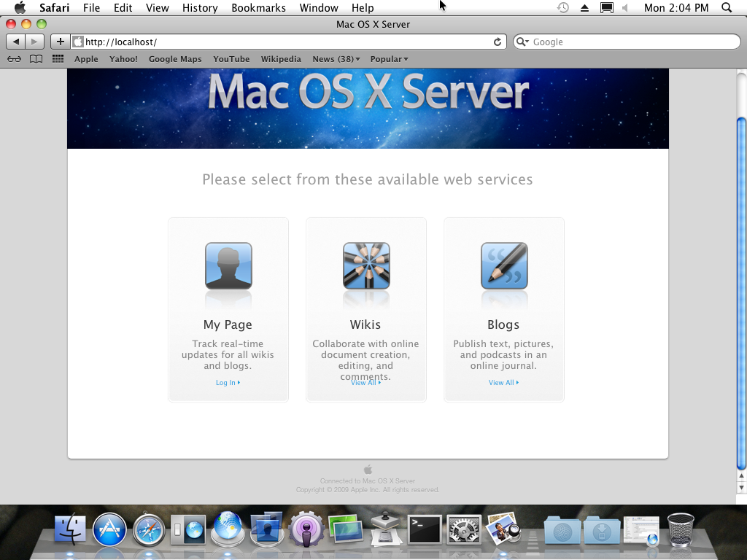This screenshot has width=747, height=560.
Task: Open the Applications folder stack in Dock
Action: pyautogui.click(x=562, y=530)
